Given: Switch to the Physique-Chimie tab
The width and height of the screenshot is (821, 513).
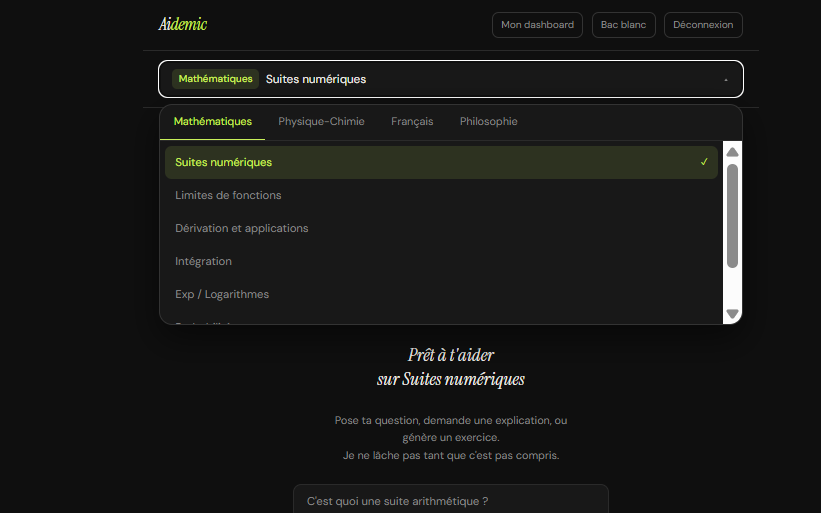Looking at the screenshot, I should [321, 121].
